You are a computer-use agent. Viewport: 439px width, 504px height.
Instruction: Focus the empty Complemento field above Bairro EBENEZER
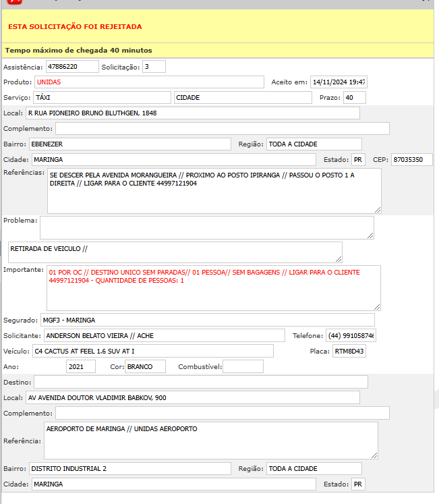pyautogui.click(x=223, y=129)
